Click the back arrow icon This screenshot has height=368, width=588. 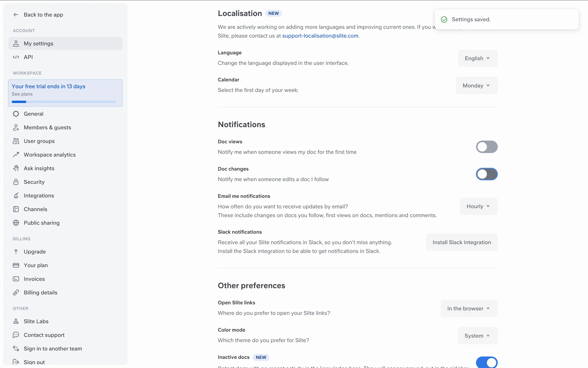coord(16,15)
